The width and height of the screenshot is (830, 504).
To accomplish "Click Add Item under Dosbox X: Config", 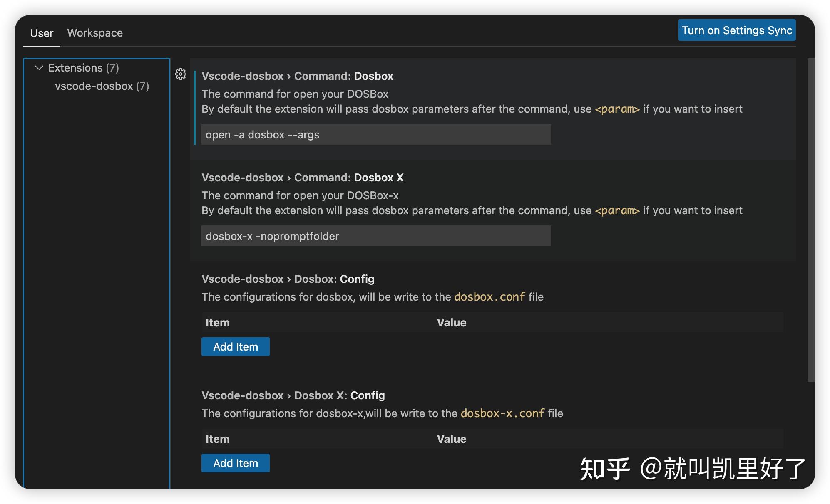I will (235, 463).
